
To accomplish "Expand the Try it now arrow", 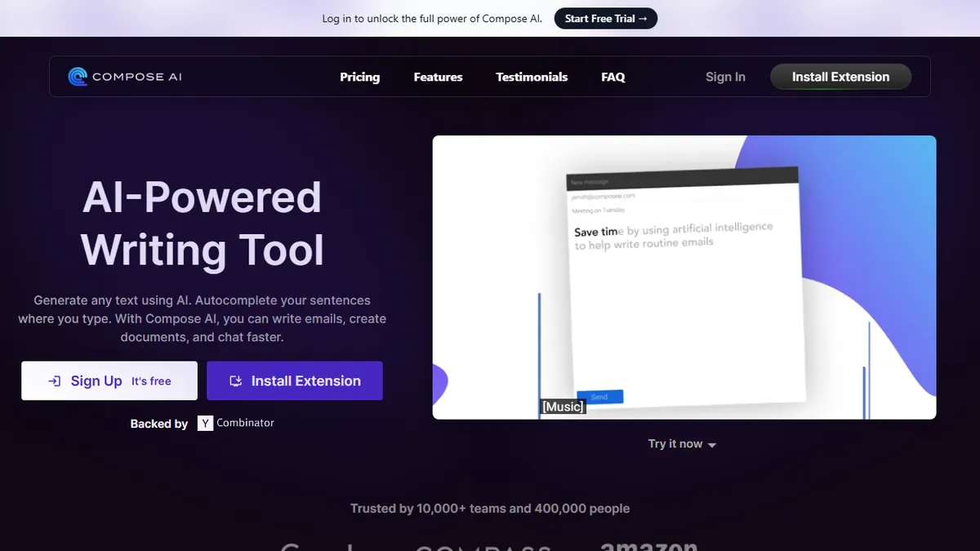I will 711,445.
